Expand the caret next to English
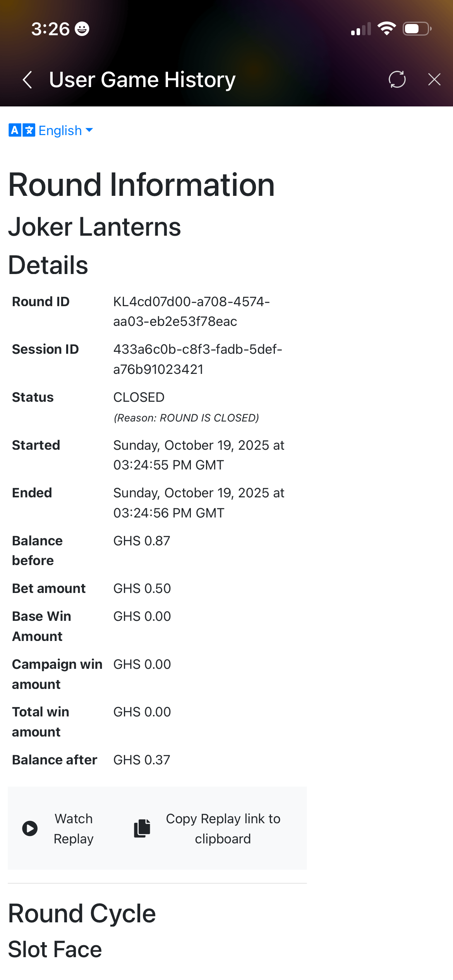Image resolution: width=453 pixels, height=980 pixels. point(89,130)
